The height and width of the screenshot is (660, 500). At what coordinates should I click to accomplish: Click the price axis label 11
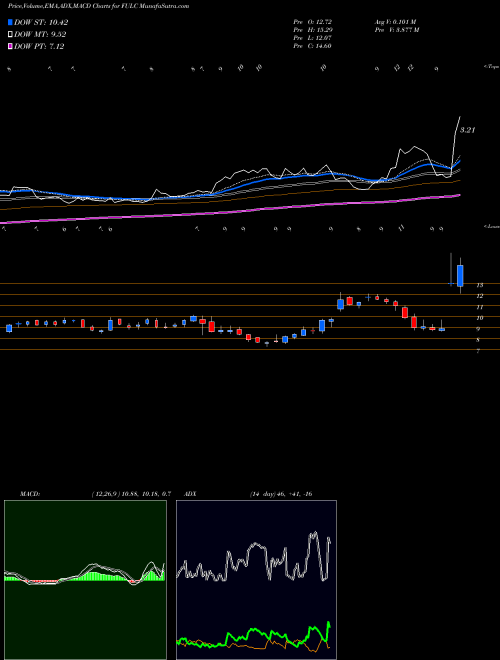[x=479, y=307]
